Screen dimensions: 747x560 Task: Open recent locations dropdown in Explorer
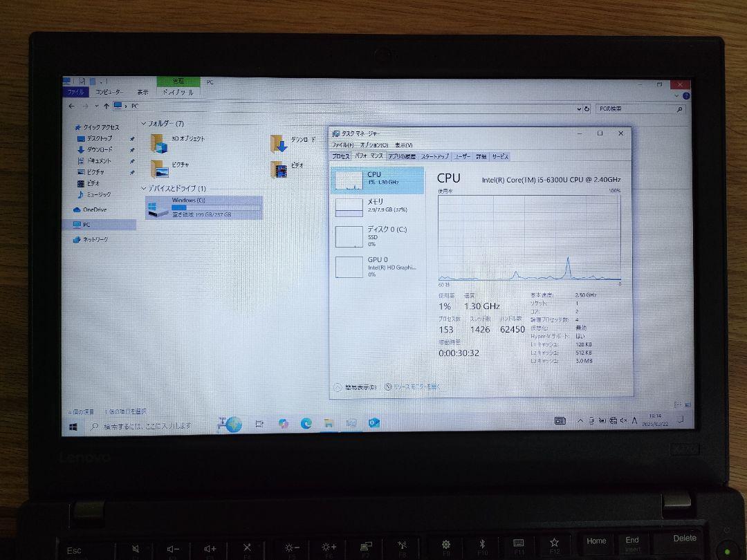click(x=97, y=106)
